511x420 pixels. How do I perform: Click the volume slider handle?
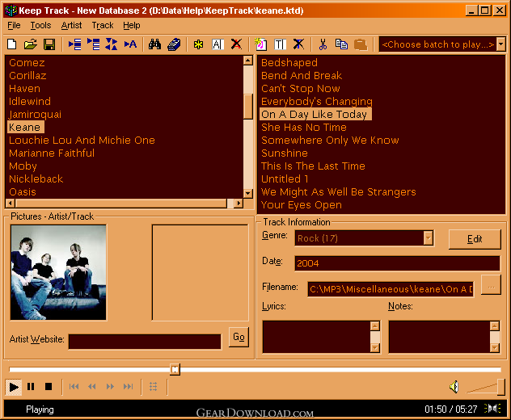[x=501, y=387]
